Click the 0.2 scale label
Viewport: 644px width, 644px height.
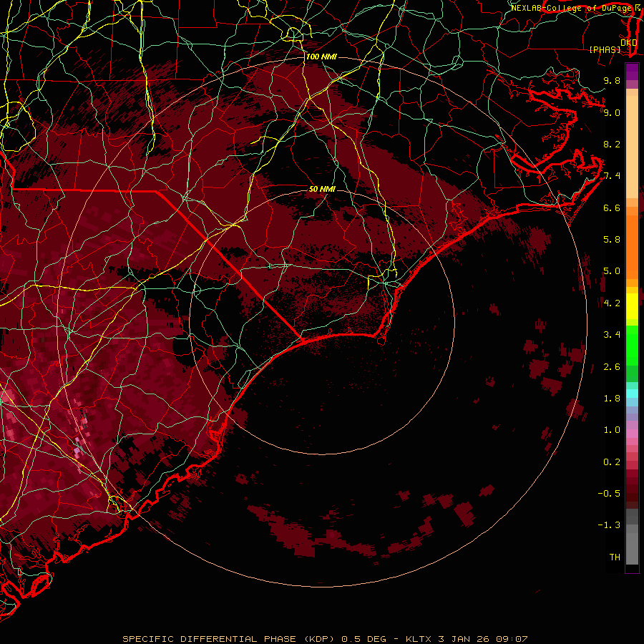[x=612, y=462]
